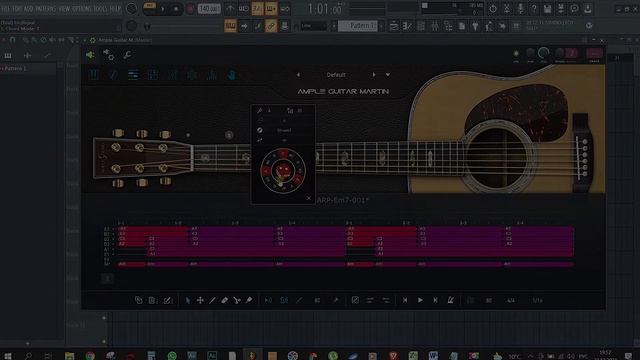This screenshot has height=360, width=640.
Task: Open WhatsApp from the taskbar
Action: pyautogui.click(x=172, y=356)
